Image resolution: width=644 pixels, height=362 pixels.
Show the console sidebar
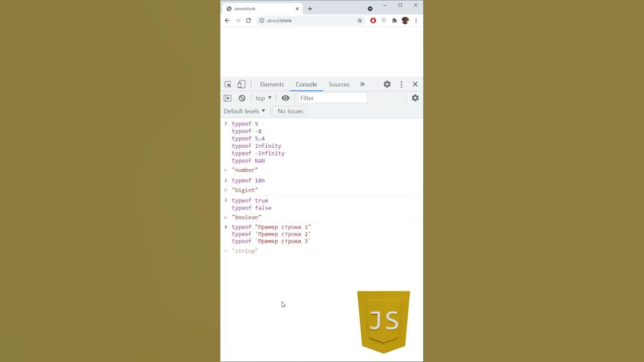click(227, 98)
